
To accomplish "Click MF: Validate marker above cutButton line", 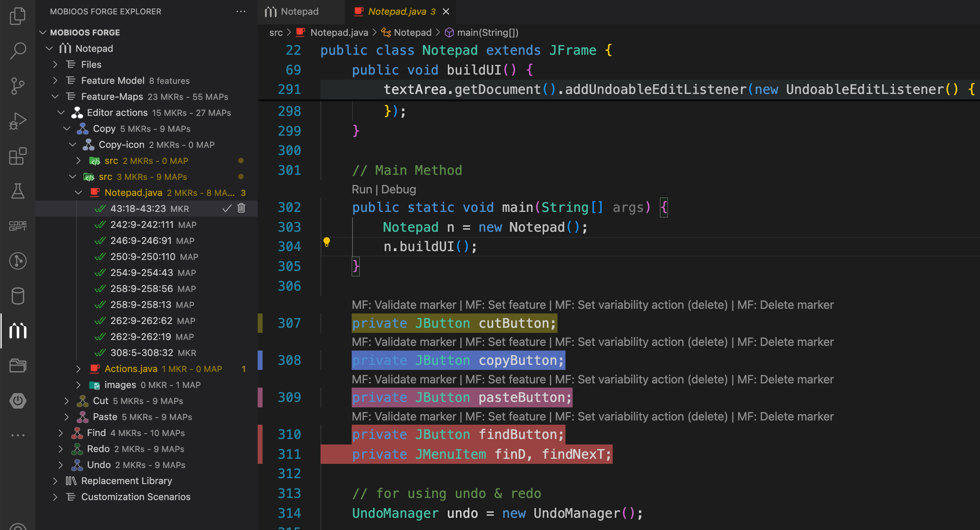I will [x=404, y=305].
